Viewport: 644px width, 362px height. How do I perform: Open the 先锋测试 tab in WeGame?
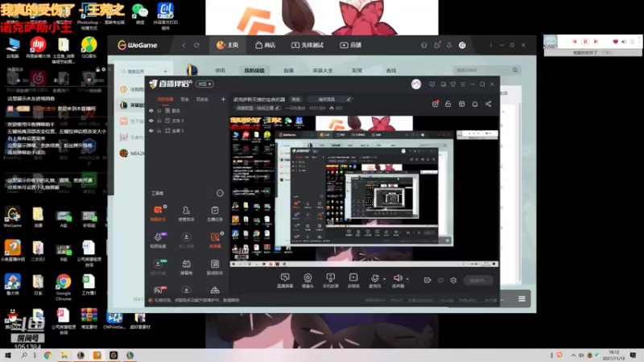pos(308,45)
